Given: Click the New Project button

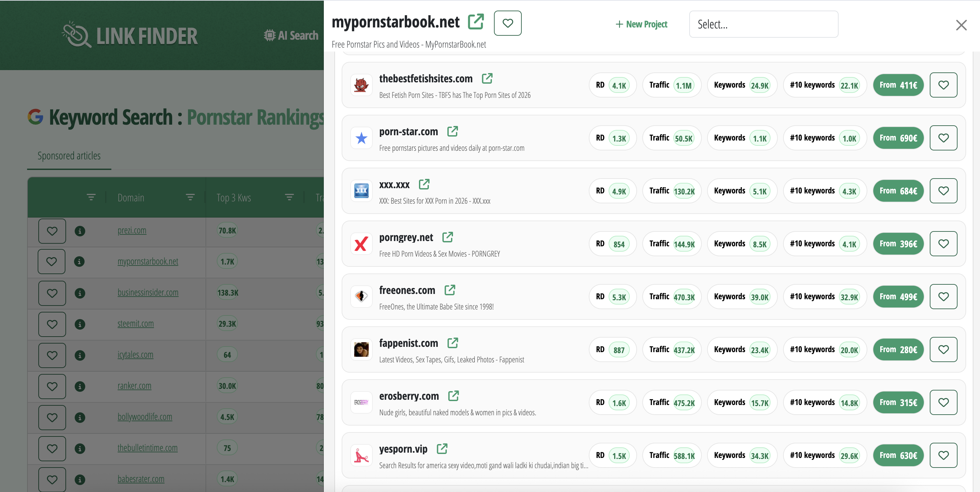Looking at the screenshot, I should click(x=641, y=24).
